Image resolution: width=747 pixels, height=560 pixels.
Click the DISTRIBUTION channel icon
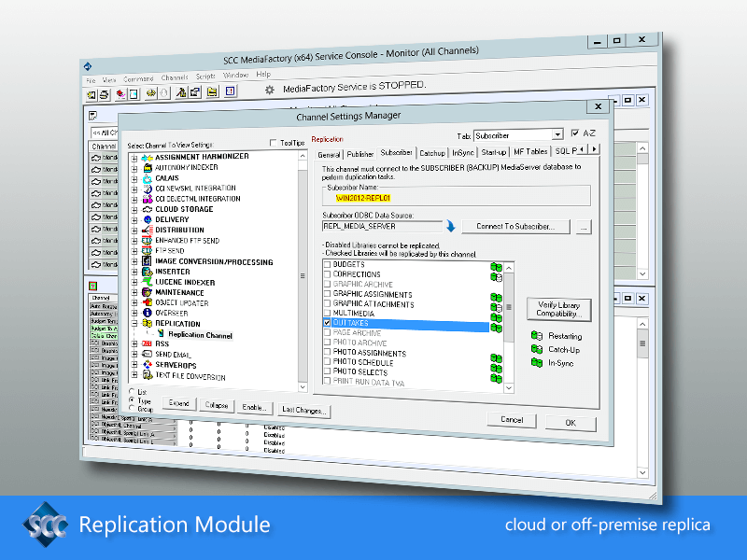[x=148, y=230]
